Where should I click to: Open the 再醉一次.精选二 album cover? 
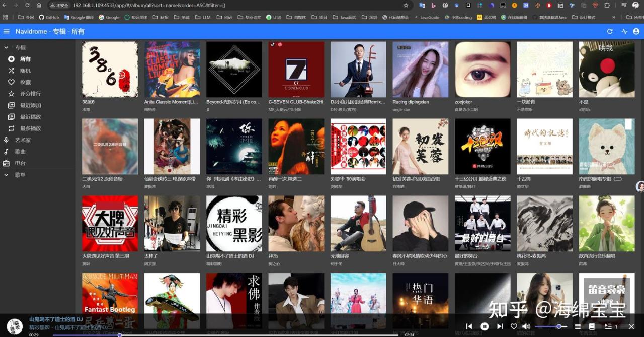[x=296, y=147]
